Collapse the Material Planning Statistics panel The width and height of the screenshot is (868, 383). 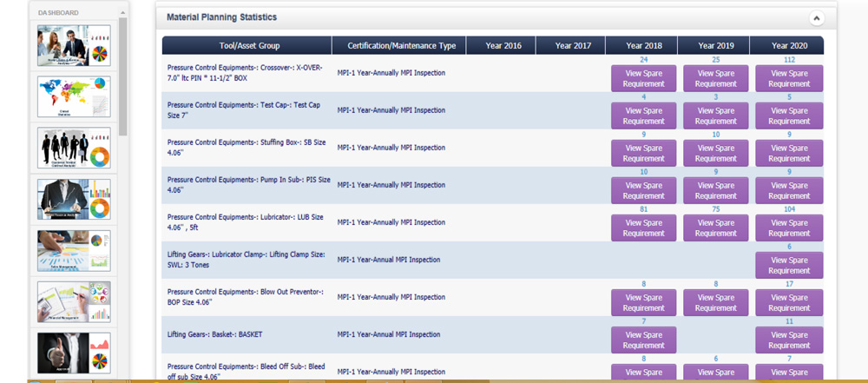point(816,18)
